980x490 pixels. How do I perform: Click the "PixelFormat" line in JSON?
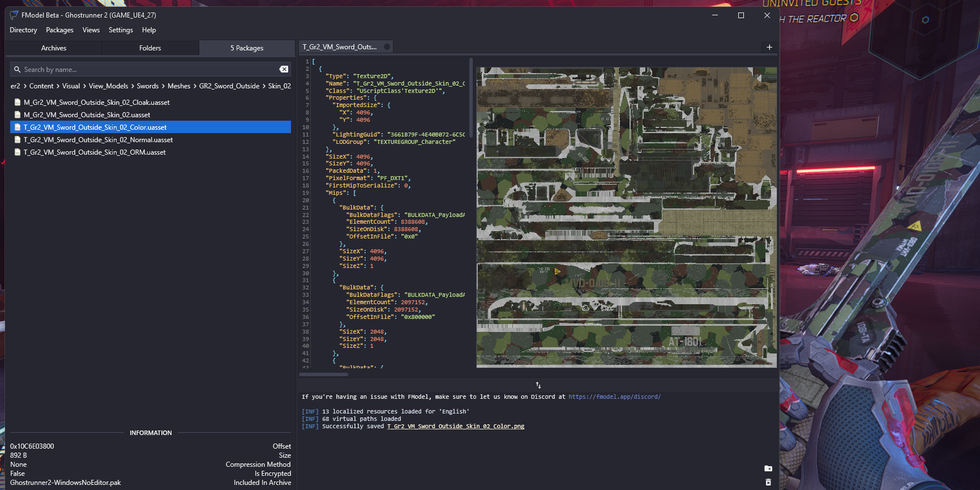(368, 178)
